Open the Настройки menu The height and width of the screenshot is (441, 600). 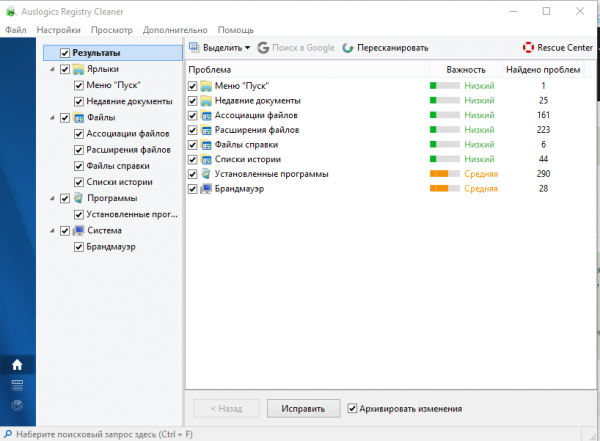59,30
